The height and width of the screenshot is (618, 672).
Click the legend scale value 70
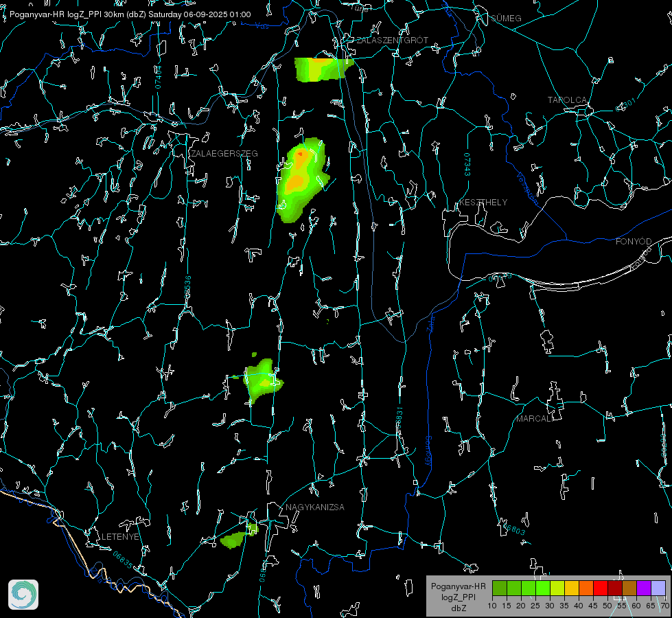(665, 606)
